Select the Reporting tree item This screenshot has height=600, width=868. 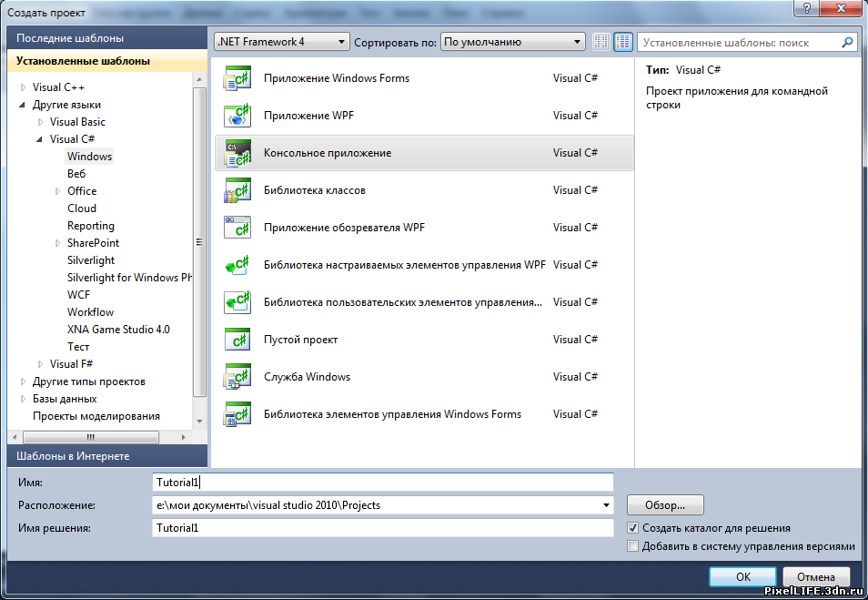91,226
